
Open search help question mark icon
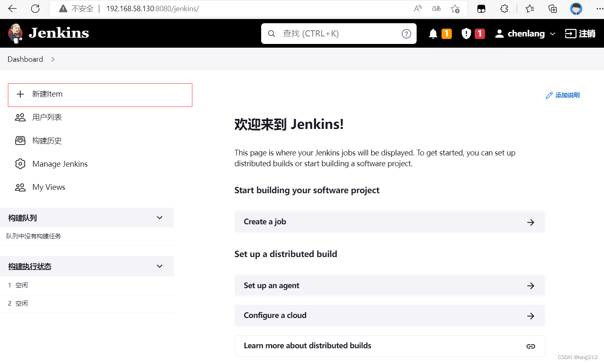point(406,34)
